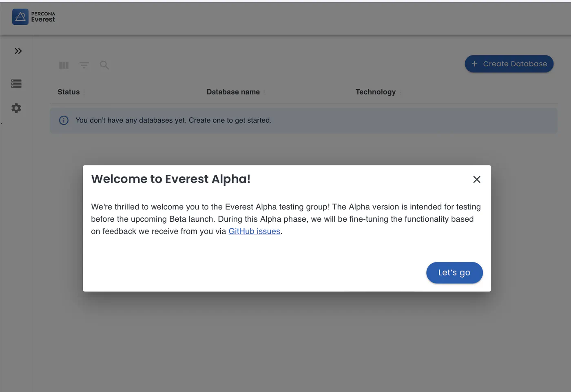
Task: Sort by the Technology column header
Action: [376, 92]
